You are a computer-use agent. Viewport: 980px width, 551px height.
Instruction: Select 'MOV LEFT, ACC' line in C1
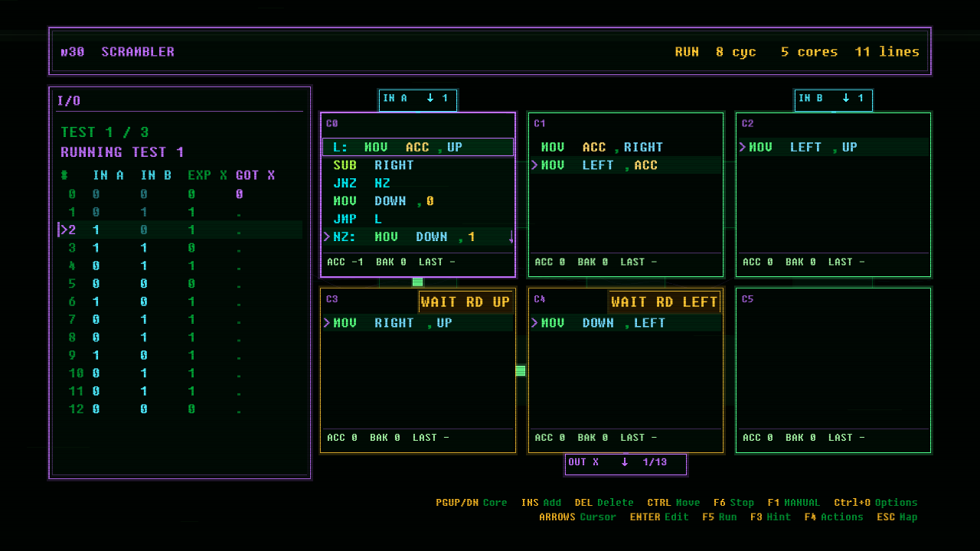coord(626,165)
